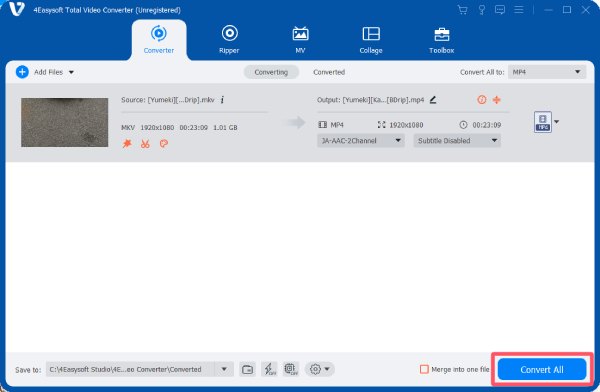Click the output 1920x1080 resolution text

point(406,125)
